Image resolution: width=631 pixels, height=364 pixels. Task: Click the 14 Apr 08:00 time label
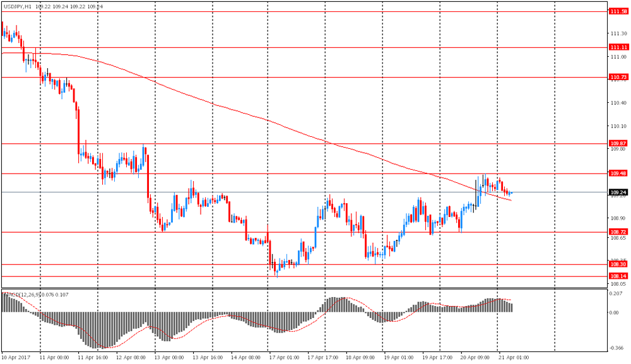pos(245,357)
